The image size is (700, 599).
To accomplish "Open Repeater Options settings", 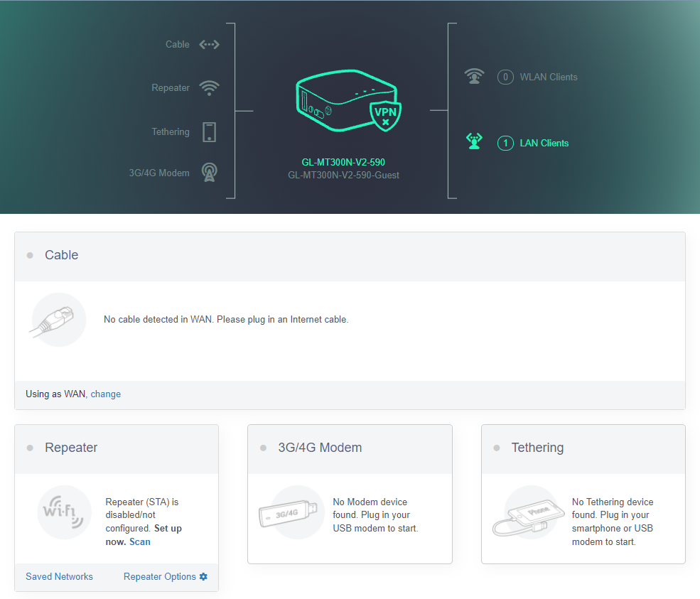I will point(160,576).
